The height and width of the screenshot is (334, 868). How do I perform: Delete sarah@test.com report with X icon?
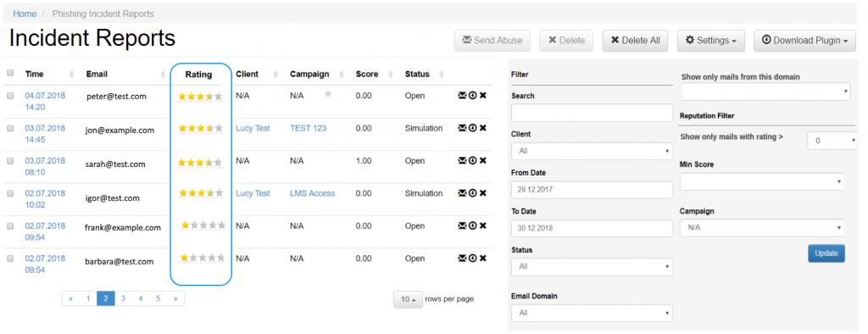click(x=482, y=160)
